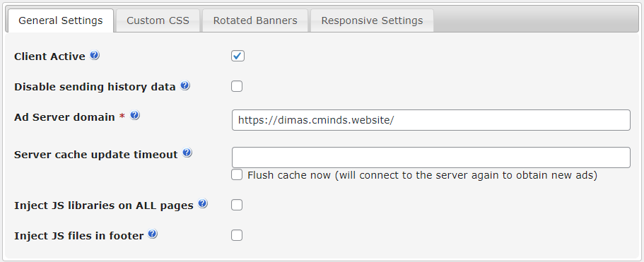Tick the Flush cache now checkbox

[x=237, y=174]
